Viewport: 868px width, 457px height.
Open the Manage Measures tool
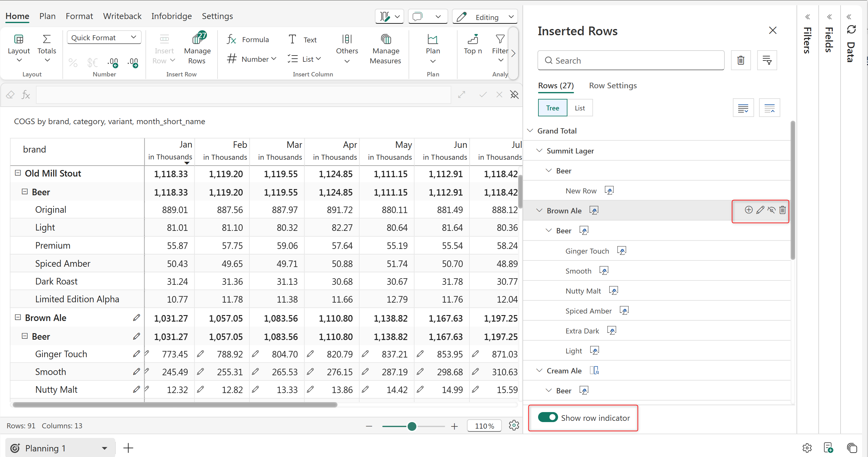[x=385, y=50]
